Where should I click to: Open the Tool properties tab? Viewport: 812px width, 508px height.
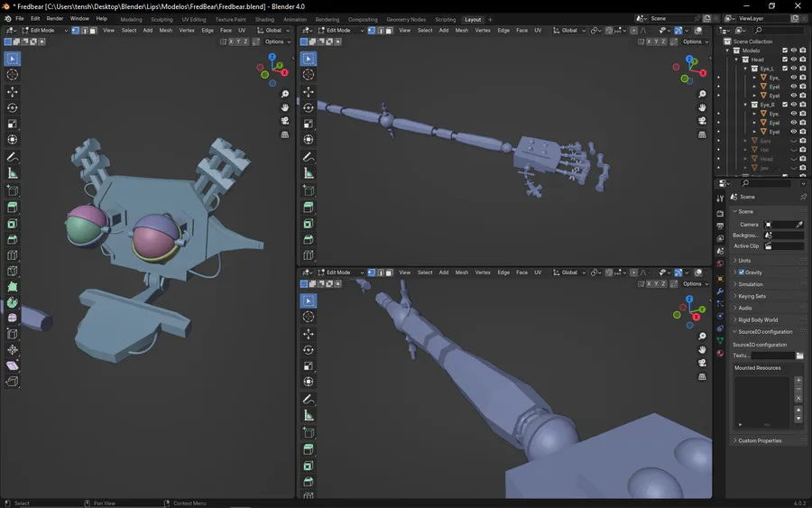[x=720, y=199]
